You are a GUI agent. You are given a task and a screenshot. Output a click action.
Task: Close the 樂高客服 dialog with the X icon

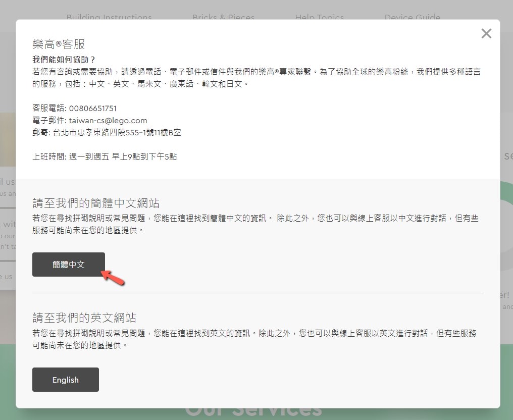tap(486, 33)
